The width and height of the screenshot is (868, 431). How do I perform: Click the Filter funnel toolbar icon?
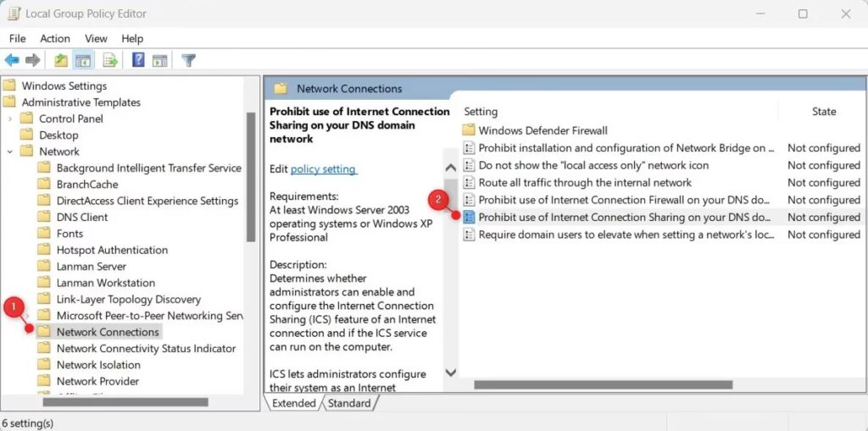click(x=188, y=60)
